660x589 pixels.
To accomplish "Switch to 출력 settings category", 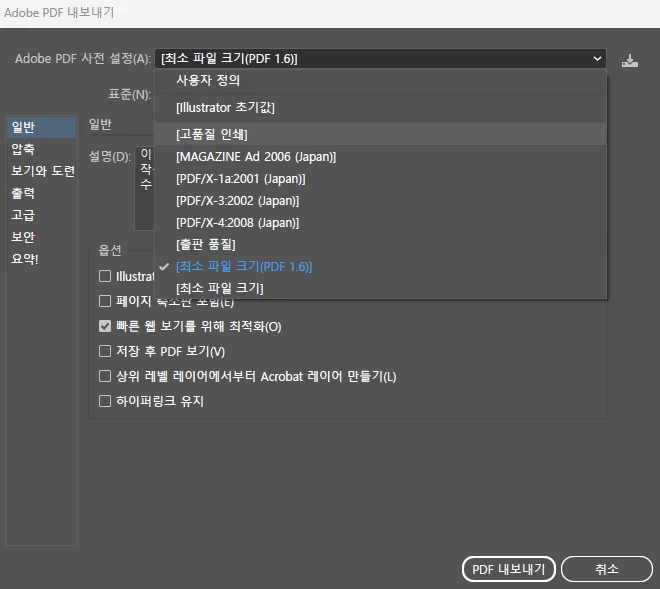I will coord(41,193).
